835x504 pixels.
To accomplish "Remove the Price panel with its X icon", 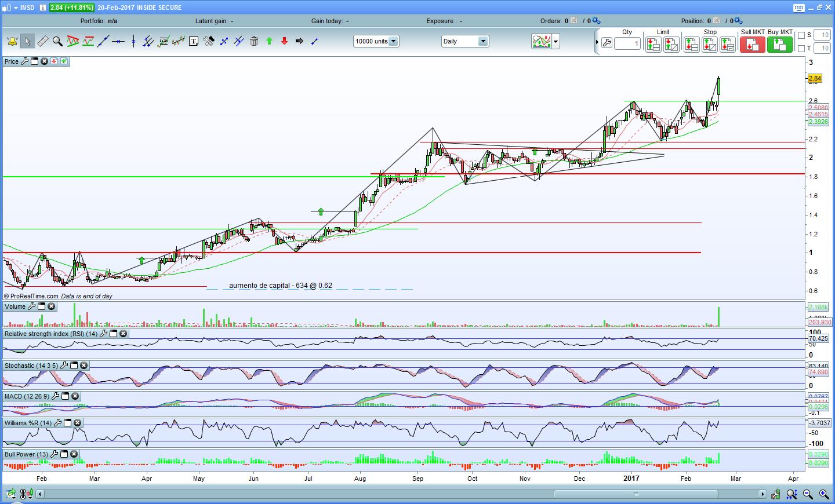I will (44, 61).
